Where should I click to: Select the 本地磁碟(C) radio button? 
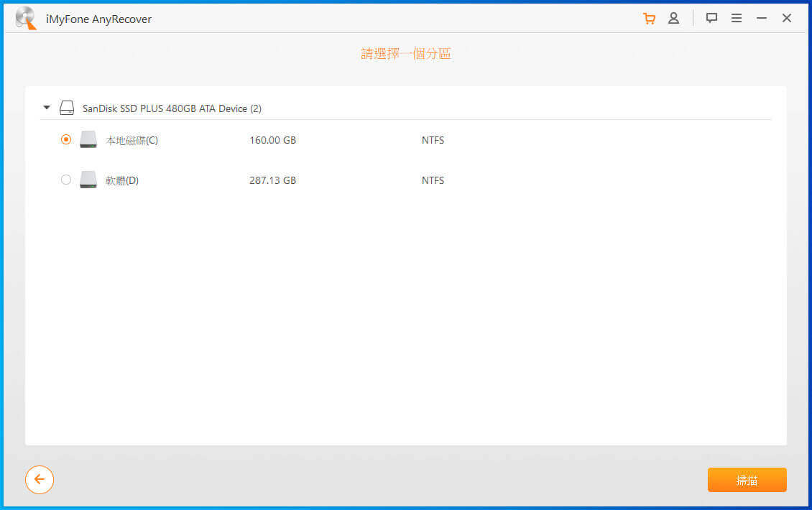pyautogui.click(x=66, y=140)
